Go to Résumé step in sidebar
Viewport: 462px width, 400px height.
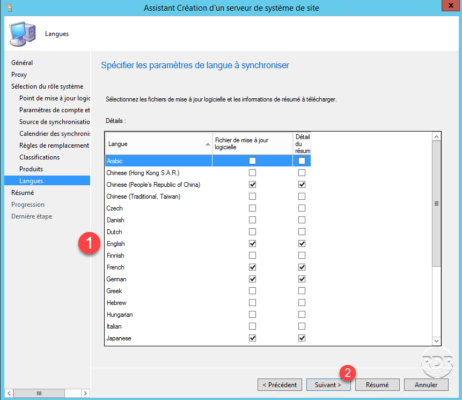(x=22, y=193)
